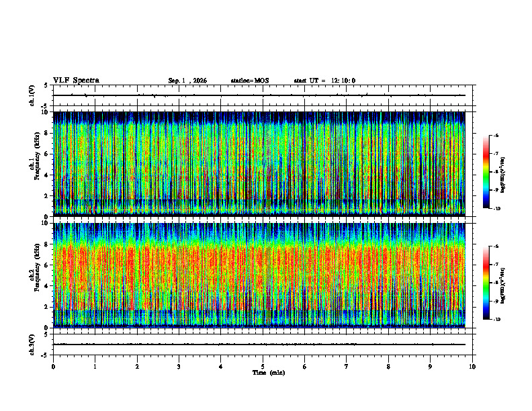The image size is (532, 411).
Task: Click the Time (min) axis label
Action: (x=269, y=373)
